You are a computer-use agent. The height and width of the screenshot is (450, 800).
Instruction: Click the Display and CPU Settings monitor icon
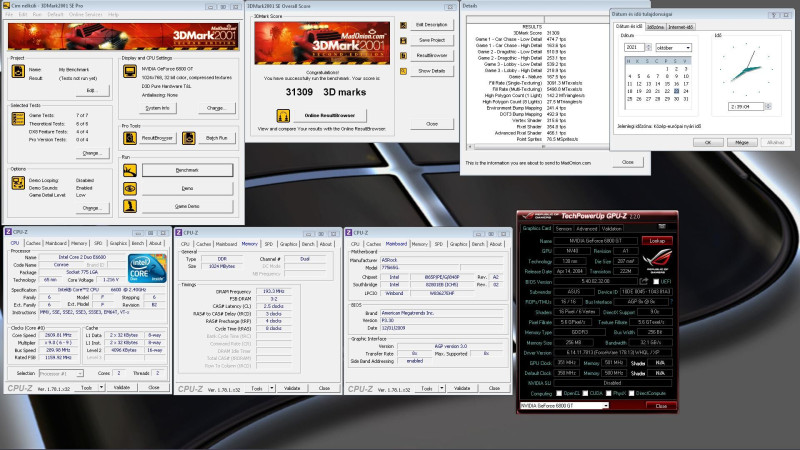(130, 71)
